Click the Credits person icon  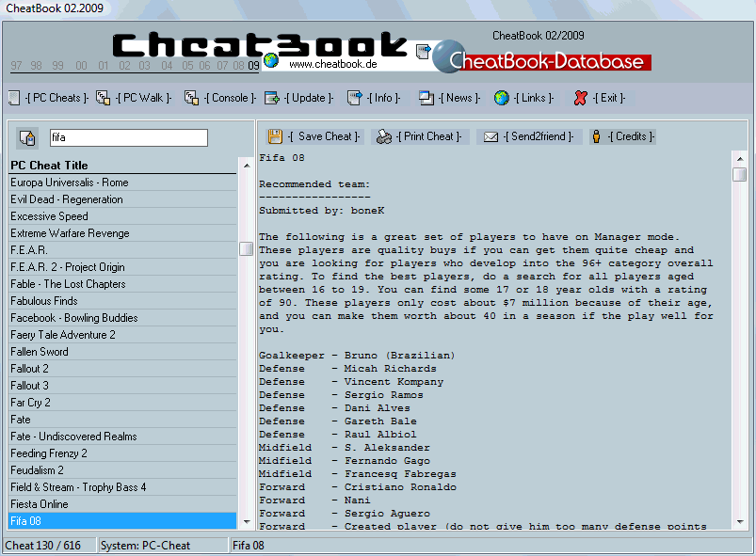(x=596, y=136)
